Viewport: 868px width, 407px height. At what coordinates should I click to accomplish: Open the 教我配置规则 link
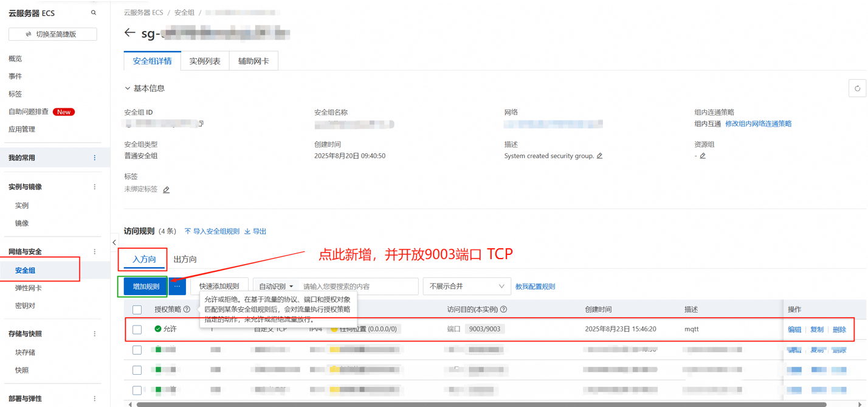point(535,287)
